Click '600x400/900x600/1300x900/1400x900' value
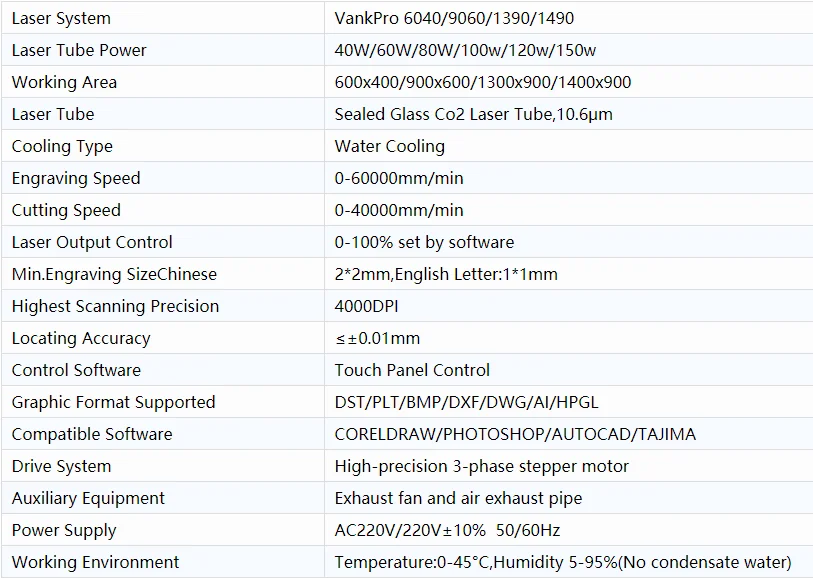This screenshot has height=578, width=813. click(x=483, y=82)
